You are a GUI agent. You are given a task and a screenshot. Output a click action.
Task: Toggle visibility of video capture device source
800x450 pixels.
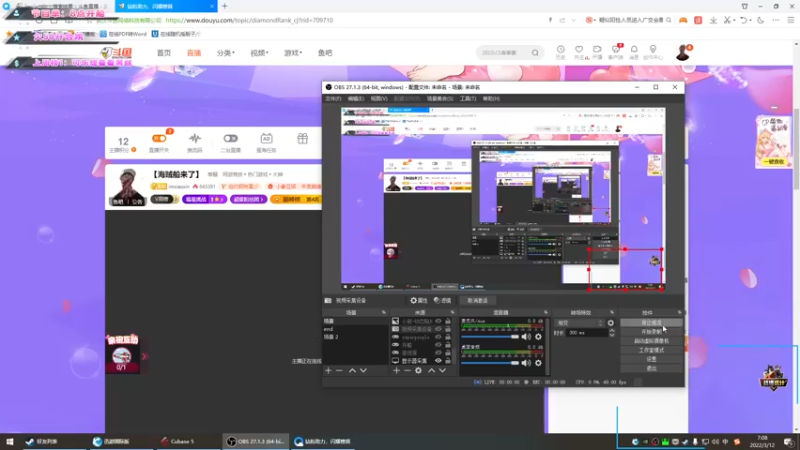coord(438,329)
